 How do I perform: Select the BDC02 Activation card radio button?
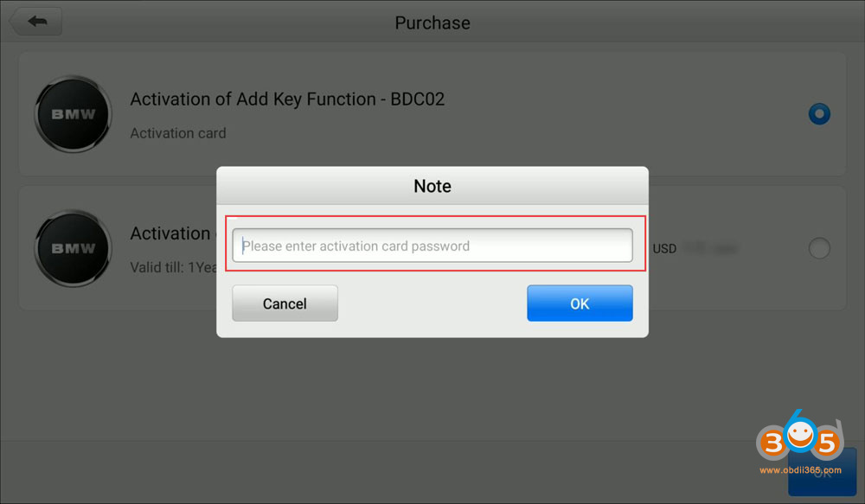[x=818, y=114]
